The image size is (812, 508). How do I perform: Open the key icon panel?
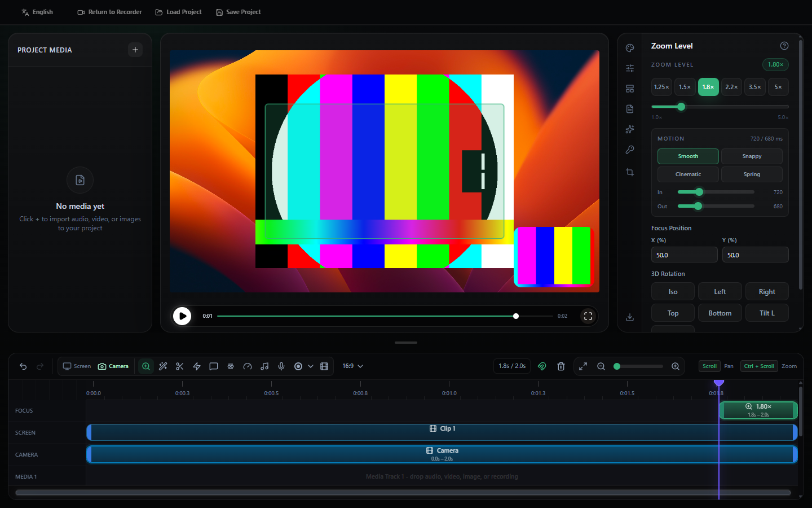coord(630,150)
